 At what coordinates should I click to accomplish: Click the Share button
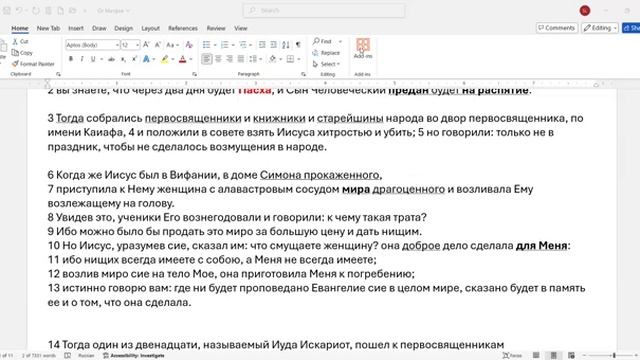coord(631,28)
